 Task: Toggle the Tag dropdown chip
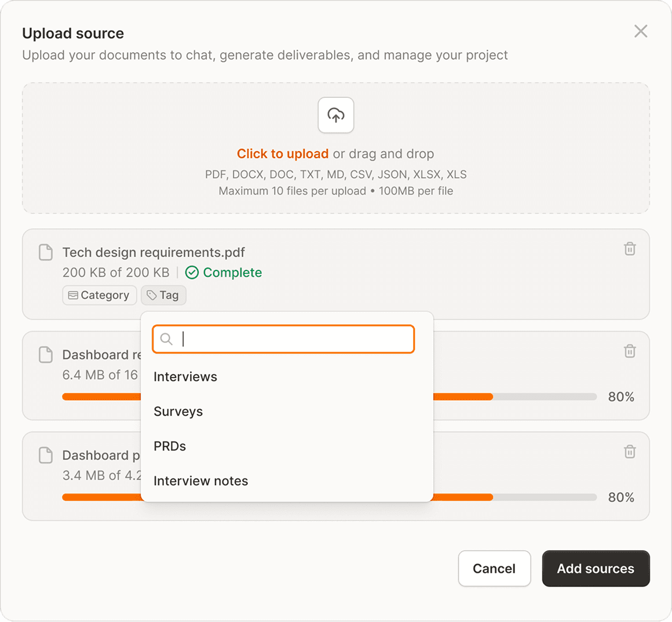click(163, 295)
